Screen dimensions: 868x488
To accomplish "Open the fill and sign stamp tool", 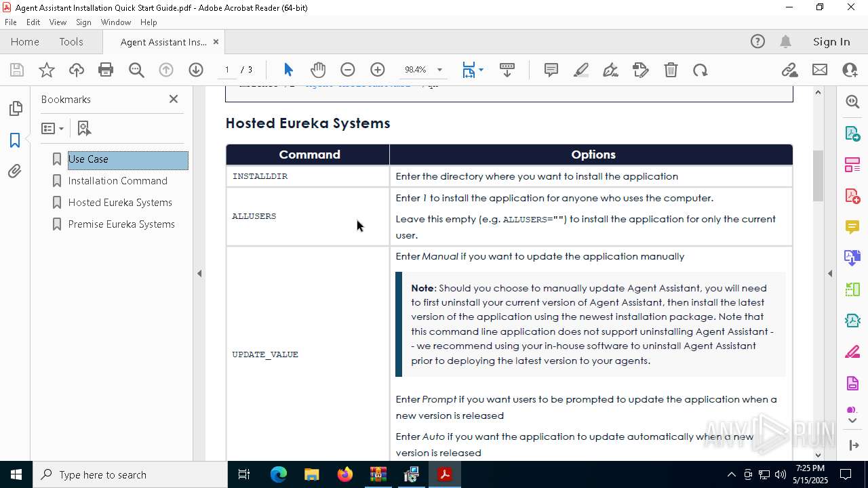I will pyautogui.click(x=640, y=70).
